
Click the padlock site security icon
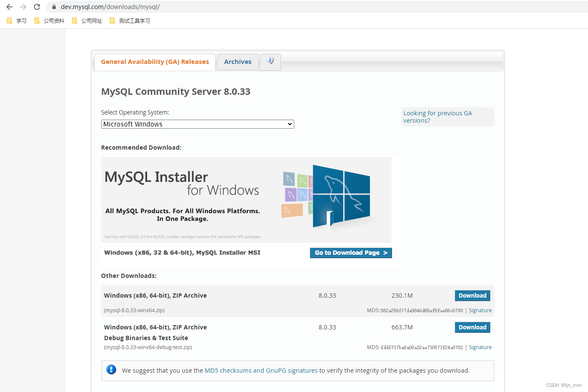54,7
